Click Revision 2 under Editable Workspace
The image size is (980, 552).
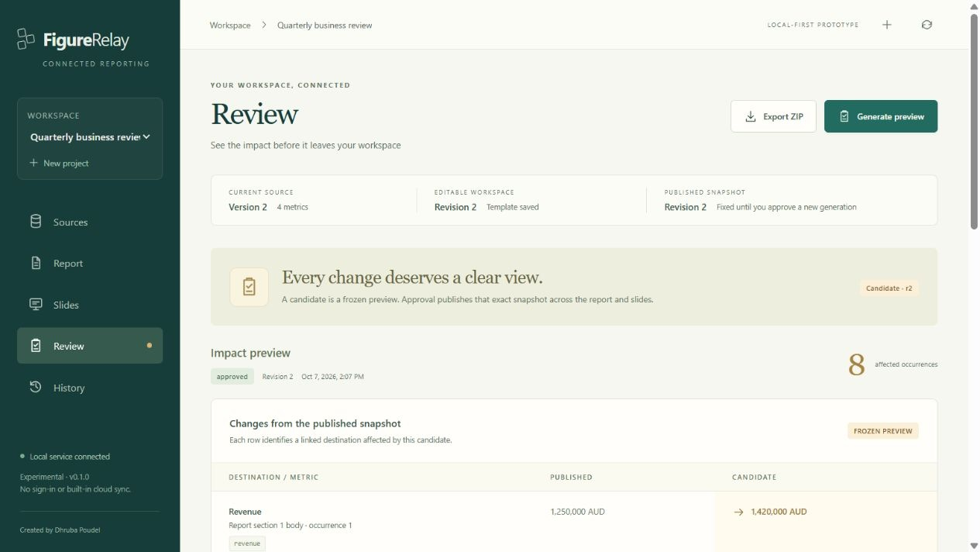click(456, 207)
